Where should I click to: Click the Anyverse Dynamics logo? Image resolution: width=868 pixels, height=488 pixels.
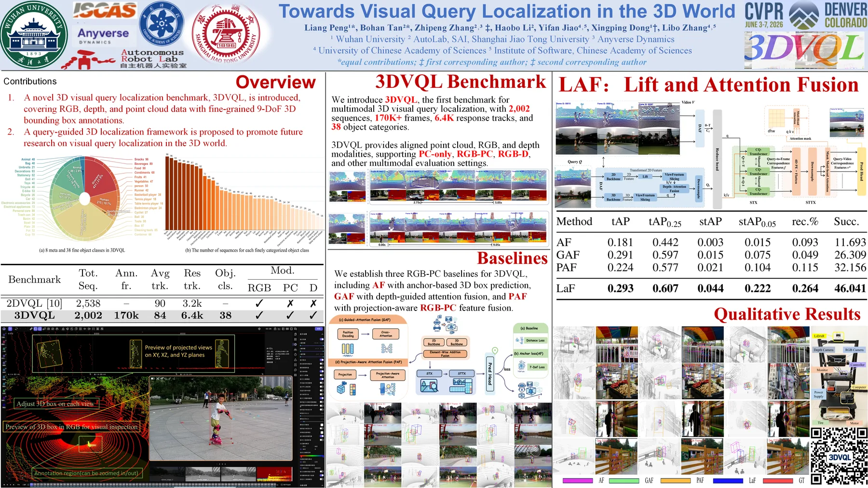[x=103, y=35]
